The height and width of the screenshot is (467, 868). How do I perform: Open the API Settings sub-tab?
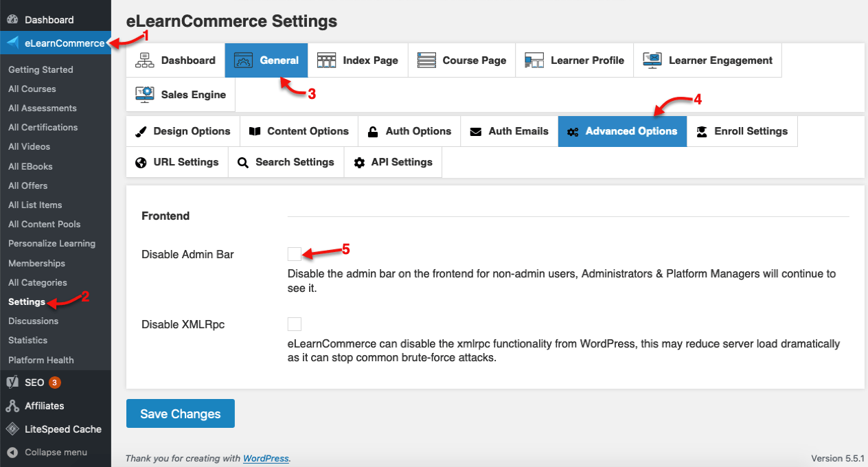(393, 163)
